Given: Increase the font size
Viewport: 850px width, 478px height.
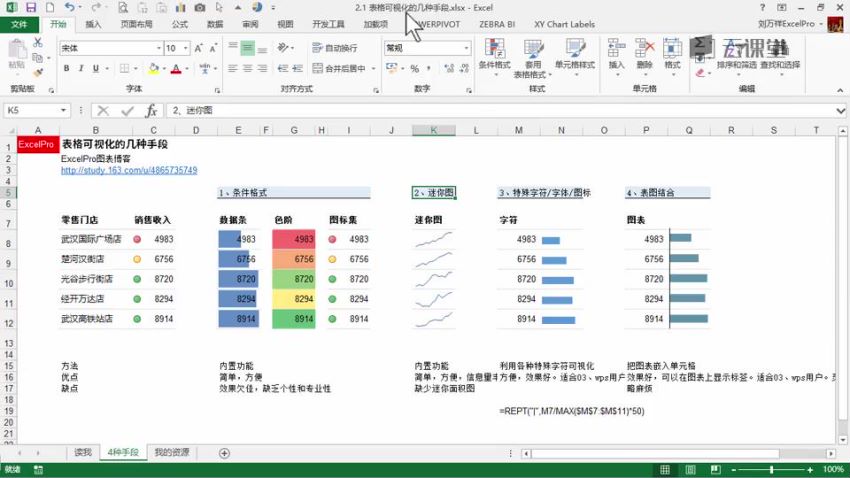Looking at the screenshot, I should pyautogui.click(x=198, y=48).
